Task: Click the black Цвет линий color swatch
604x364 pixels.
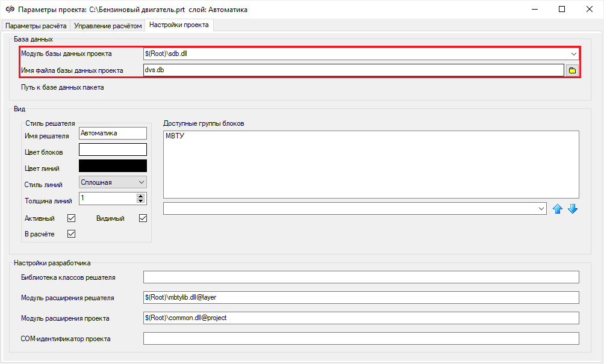Action: [113, 166]
